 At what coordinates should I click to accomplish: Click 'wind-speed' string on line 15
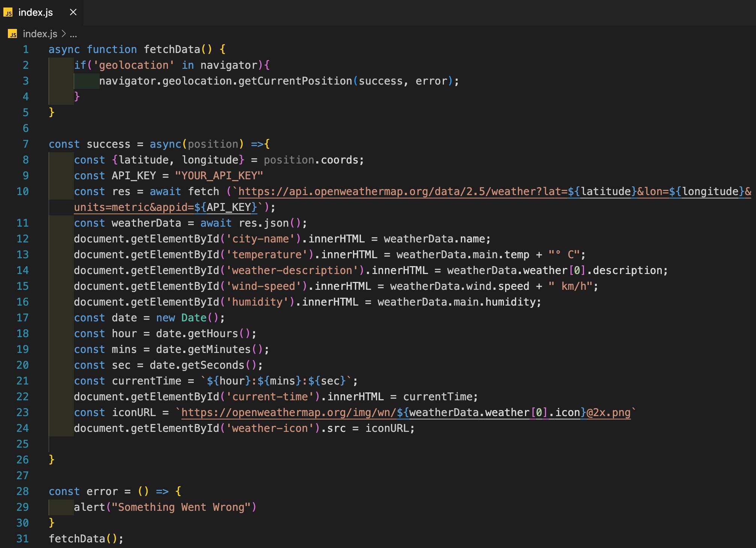264,286
